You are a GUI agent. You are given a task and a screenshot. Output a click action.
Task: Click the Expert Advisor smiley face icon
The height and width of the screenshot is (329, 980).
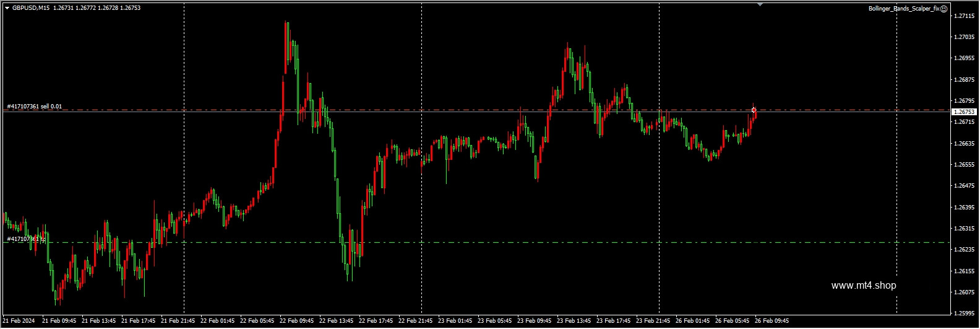943,9
